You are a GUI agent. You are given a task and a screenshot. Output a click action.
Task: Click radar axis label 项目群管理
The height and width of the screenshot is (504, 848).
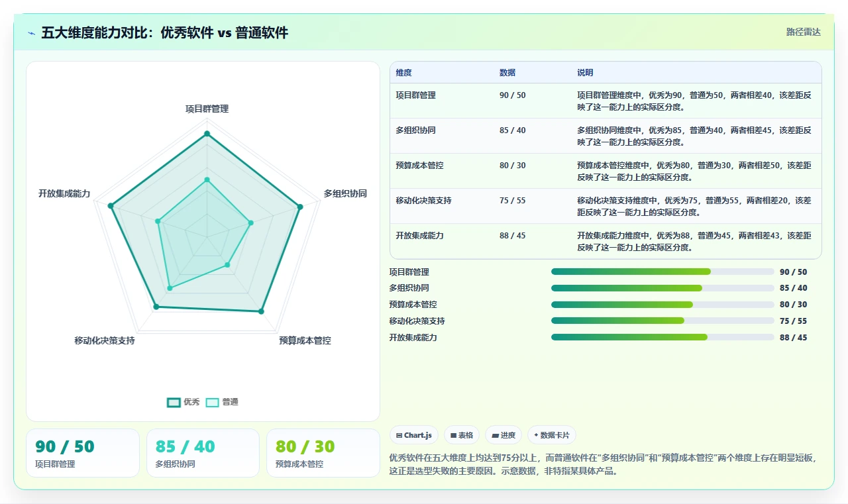(x=207, y=109)
